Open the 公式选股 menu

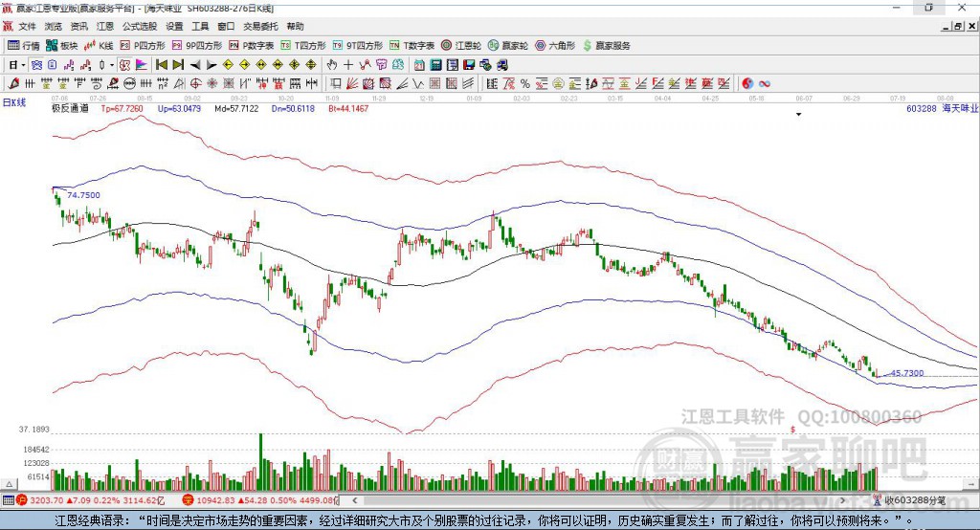[140, 26]
